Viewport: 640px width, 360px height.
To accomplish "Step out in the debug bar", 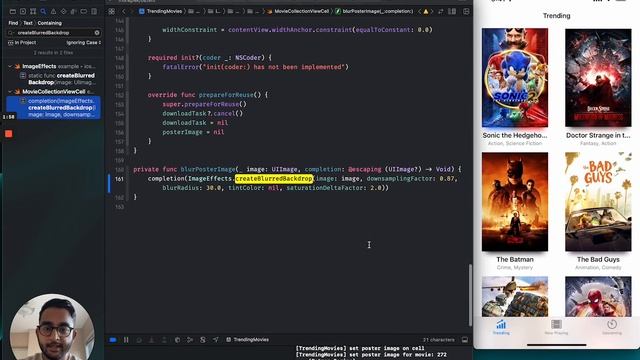I will (x=164, y=340).
